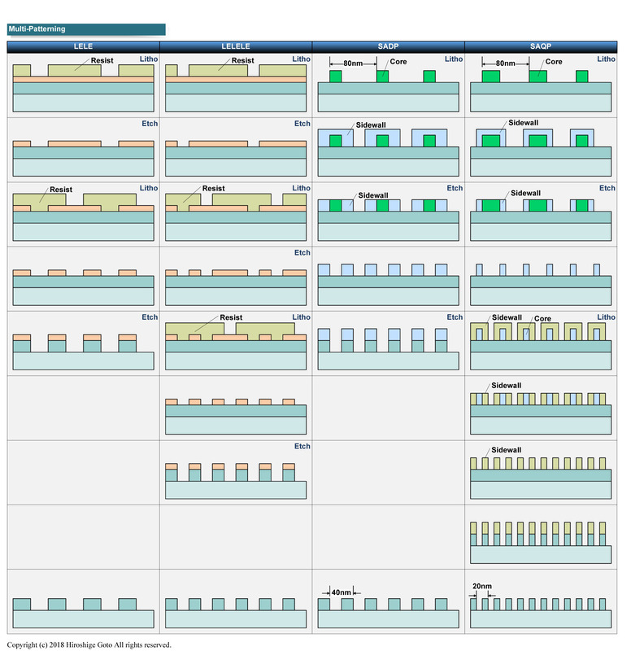The width and height of the screenshot is (644, 651).
Task: Click the Resist label in LELE third step
Action: (x=61, y=190)
